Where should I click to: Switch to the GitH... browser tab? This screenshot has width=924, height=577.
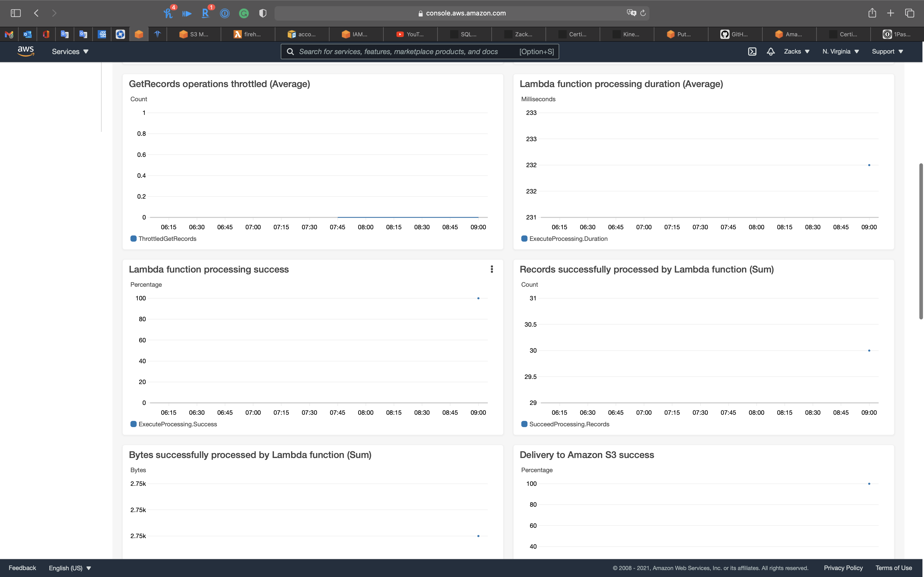click(735, 34)
